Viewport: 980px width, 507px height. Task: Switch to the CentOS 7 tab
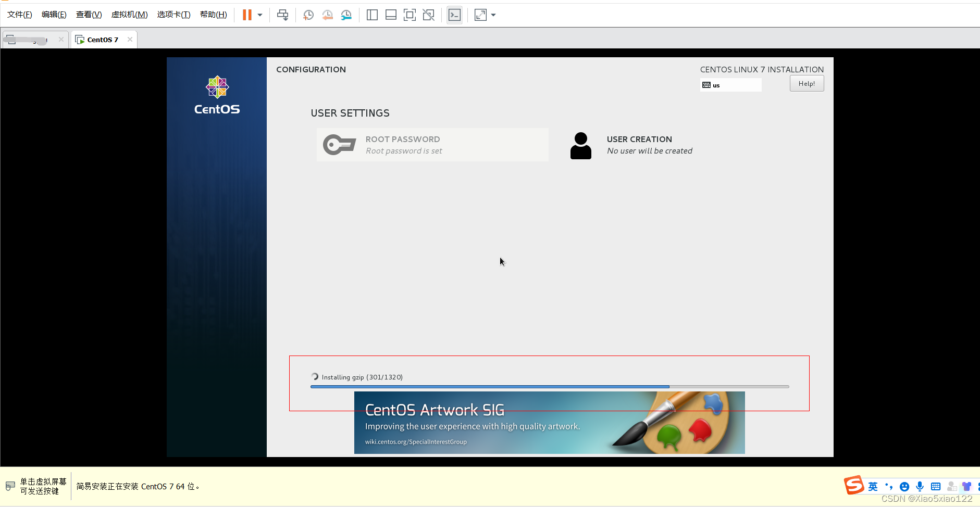[x=103, y=40]
